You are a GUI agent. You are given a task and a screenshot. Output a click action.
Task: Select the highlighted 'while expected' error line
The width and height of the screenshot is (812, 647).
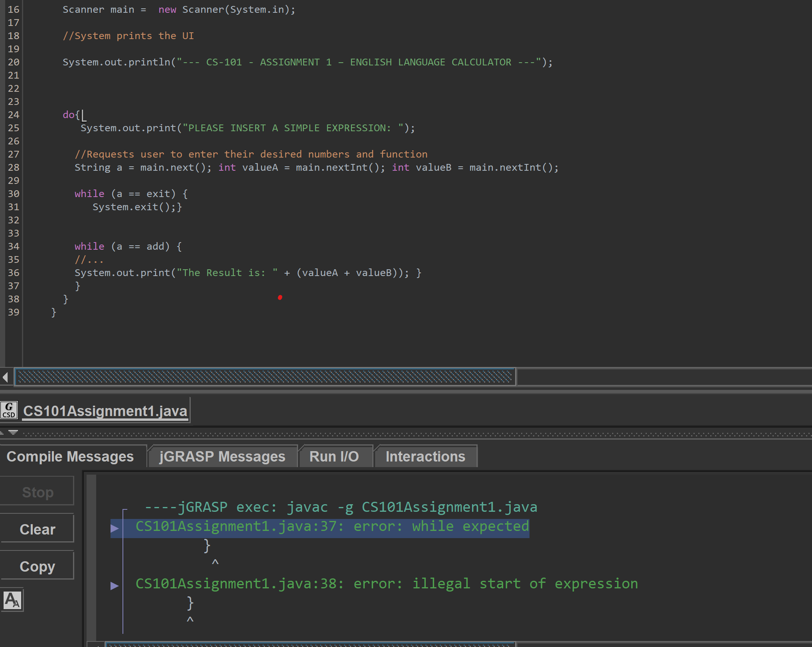331,526
